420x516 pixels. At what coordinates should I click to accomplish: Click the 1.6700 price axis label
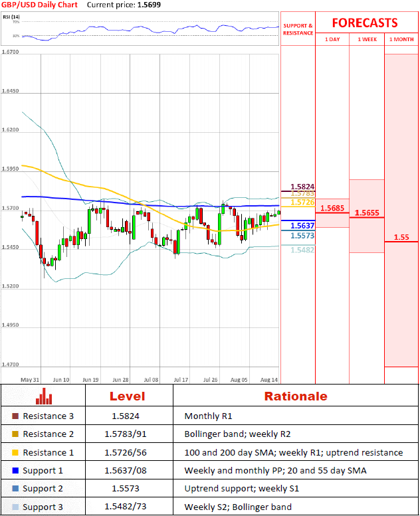point(10,52)
